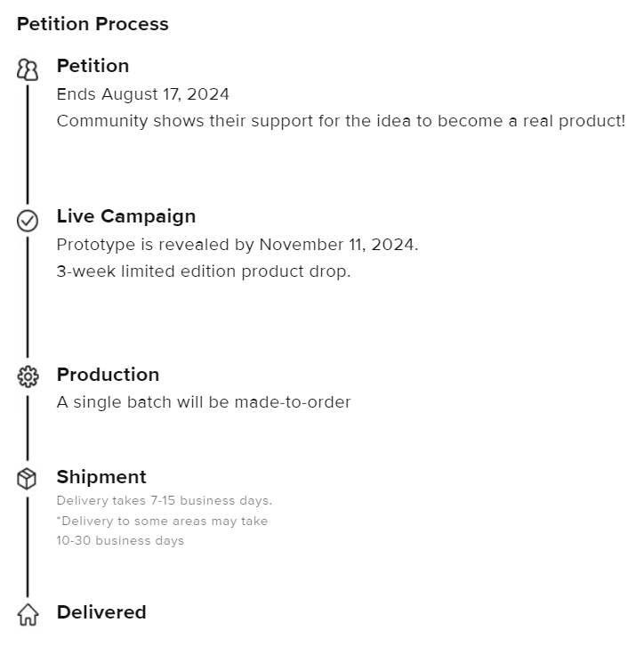Screen dimensions: 644x647
Task: Select the Petition Process heading
Action: (93, 24)
